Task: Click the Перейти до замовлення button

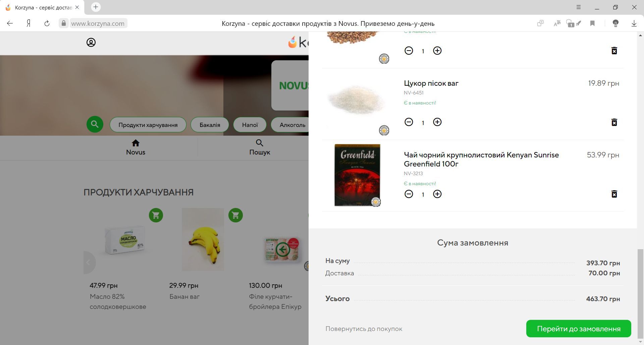Action: [579, 329]
